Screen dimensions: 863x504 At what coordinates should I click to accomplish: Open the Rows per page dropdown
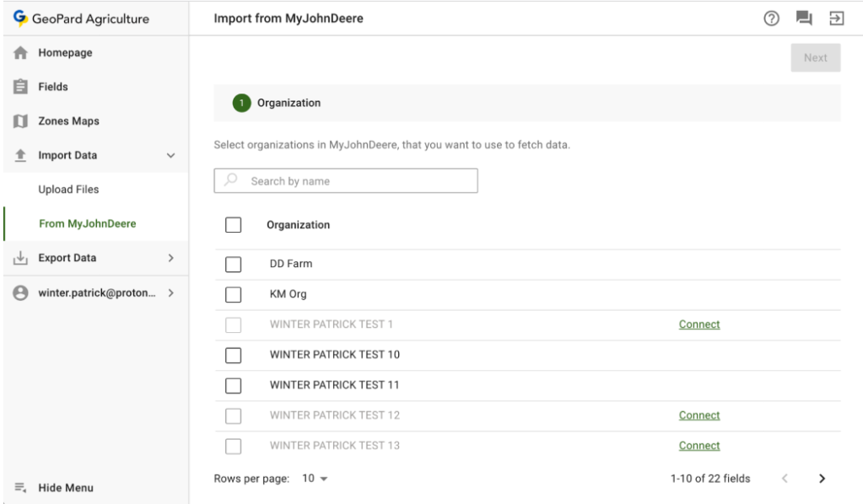[315, 479]
